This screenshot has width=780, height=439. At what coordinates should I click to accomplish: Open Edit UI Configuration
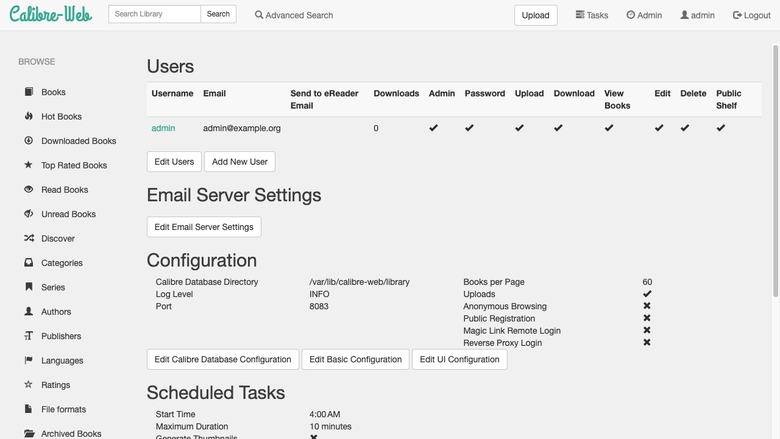tap(460, 359)
